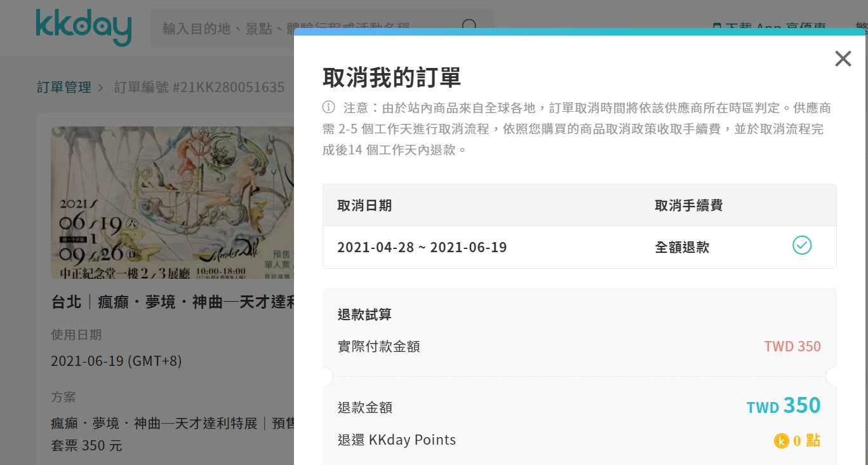The width and height of the screenshot is (868, 465).
Task: Click the 退款金額 label
Action: click(x=364, y=407)
